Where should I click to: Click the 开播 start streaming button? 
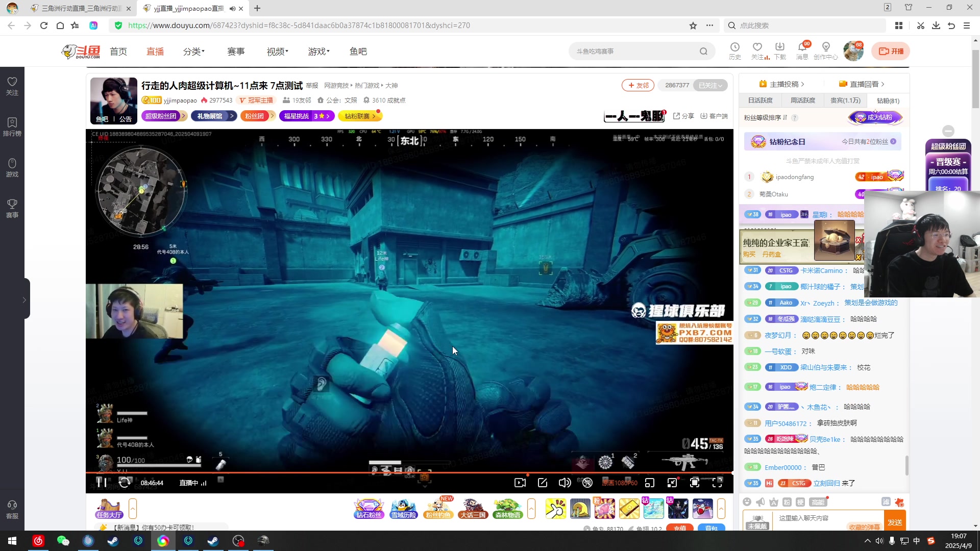pyautogui.click(x=891, y=51)
